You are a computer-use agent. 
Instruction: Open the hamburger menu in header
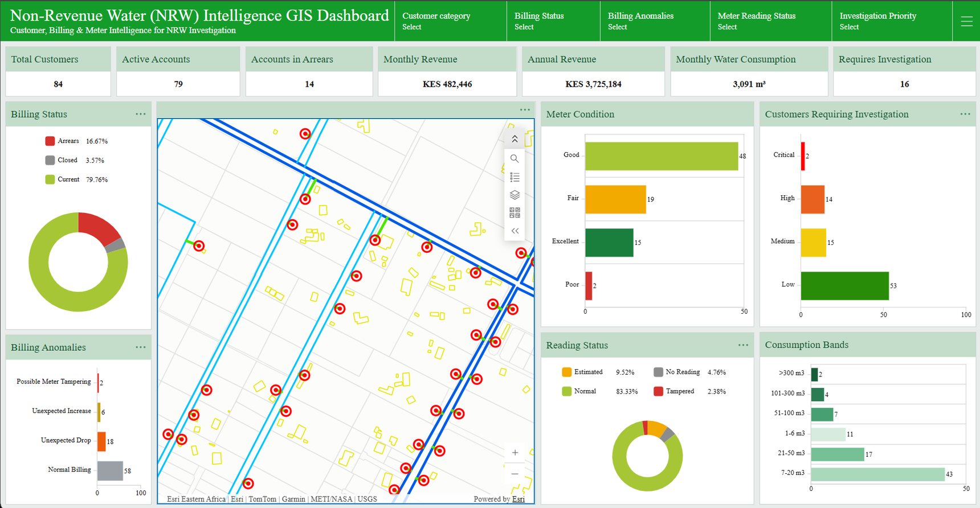[x=966, y=22]
